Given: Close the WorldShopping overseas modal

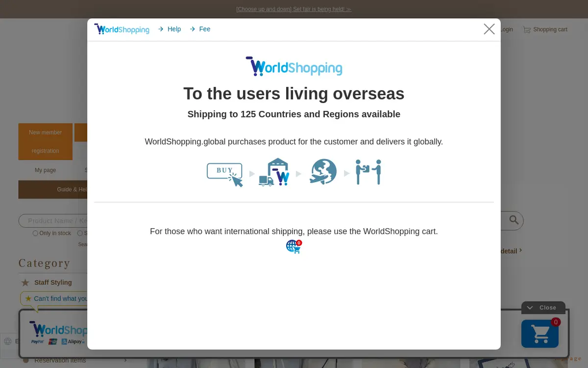Looking at the screenshot, I should [489, 29].
